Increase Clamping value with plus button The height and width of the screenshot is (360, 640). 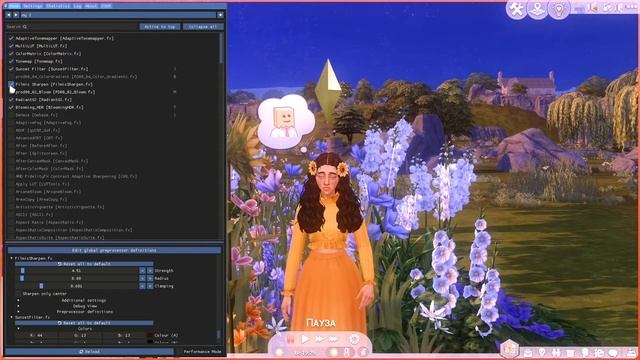(x=150, y=286)
